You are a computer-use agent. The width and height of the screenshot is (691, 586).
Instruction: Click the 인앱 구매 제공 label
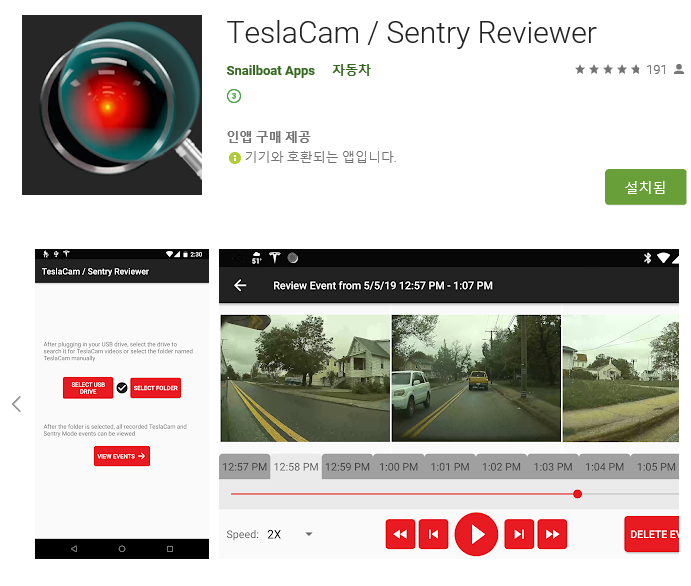(269, 137)
